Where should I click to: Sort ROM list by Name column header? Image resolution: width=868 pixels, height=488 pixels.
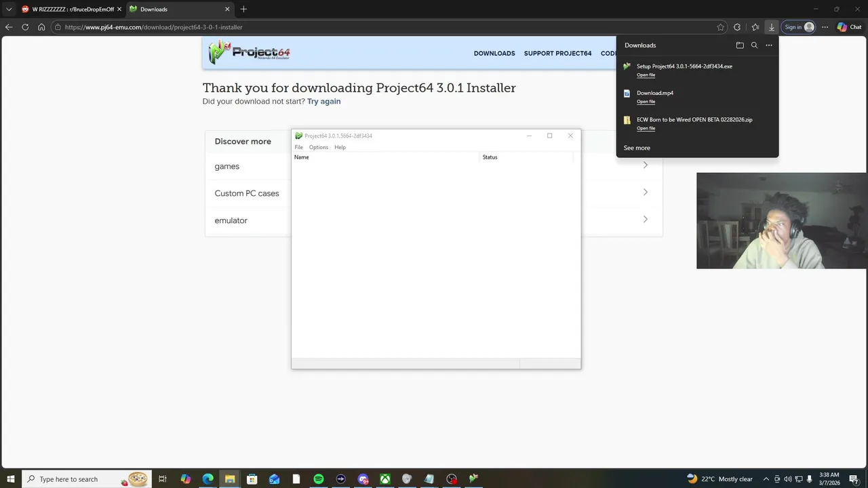tap(386, 157)
